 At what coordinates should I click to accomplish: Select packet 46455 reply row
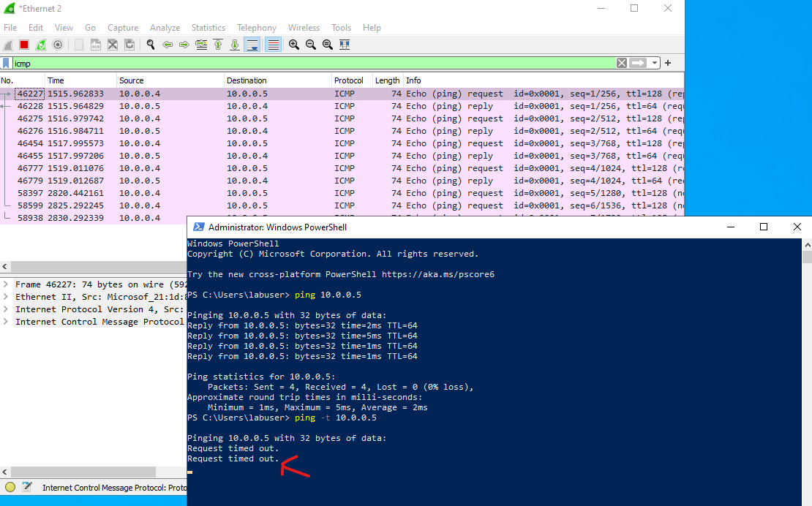[x=342, y=156]
